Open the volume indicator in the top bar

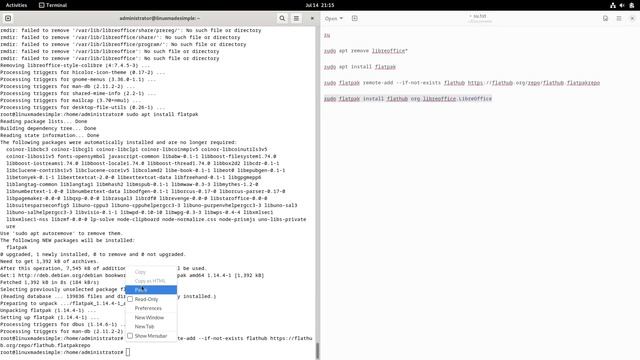click(622, 5)
